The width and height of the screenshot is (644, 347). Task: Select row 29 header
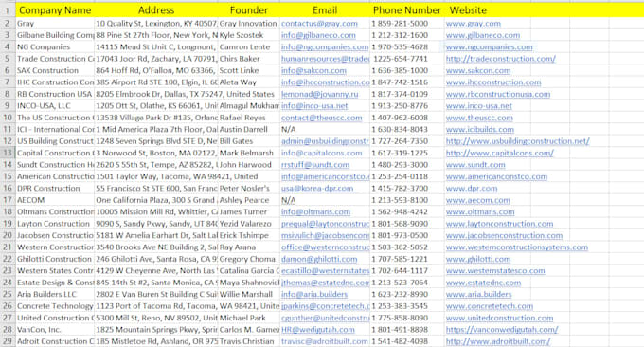click(8, 341)
